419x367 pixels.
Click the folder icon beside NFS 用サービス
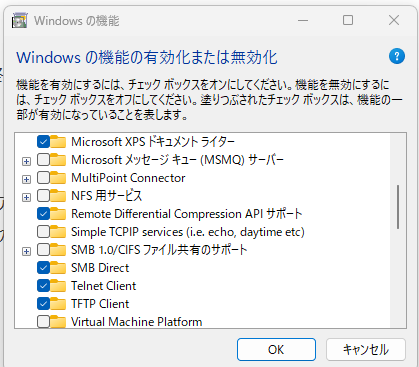click(58, 196)
